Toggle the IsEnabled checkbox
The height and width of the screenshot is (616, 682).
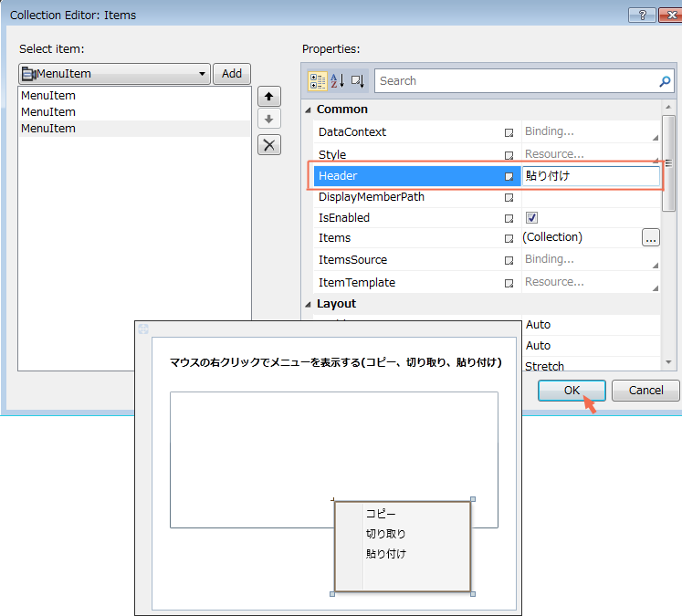coord(531,217)
